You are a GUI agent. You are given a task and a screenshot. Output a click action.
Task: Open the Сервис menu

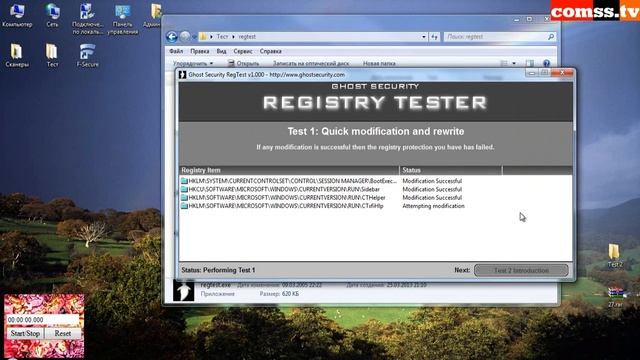(243, 51)
